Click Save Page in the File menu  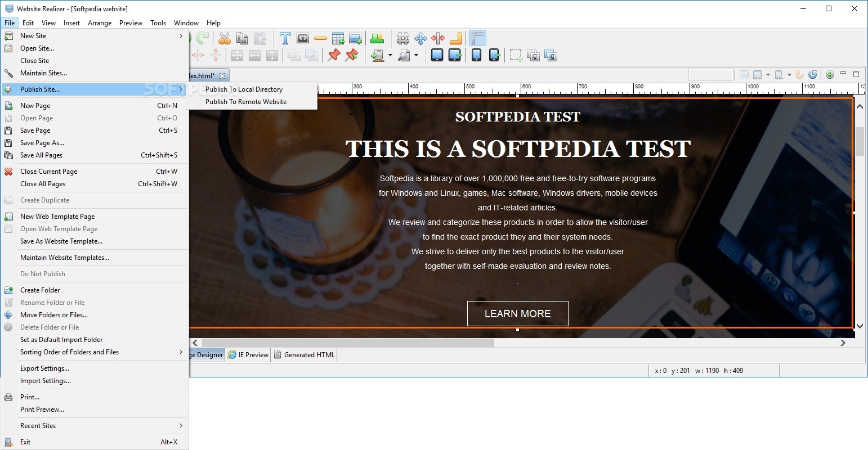coord(95,130)
